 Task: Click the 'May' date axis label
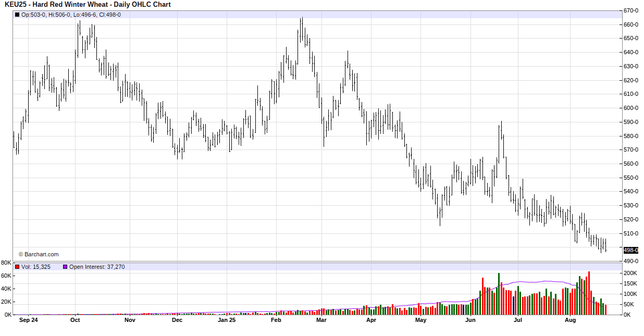tap(420, 320)
